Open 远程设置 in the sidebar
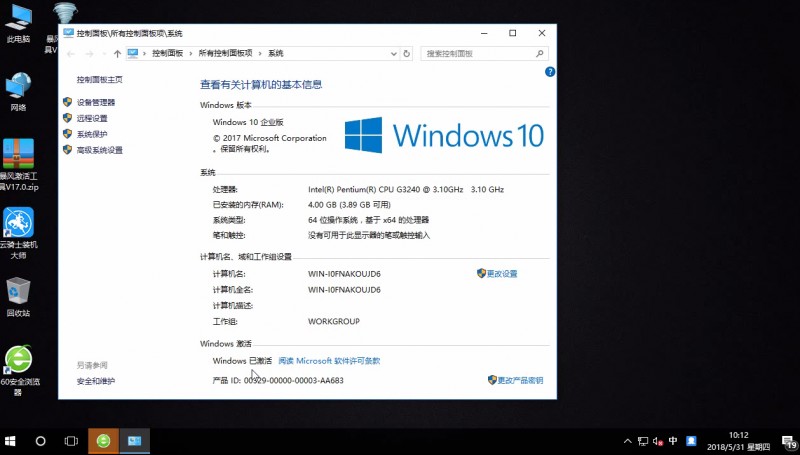This screenshot has height=455, width=800. pos(92,118)
